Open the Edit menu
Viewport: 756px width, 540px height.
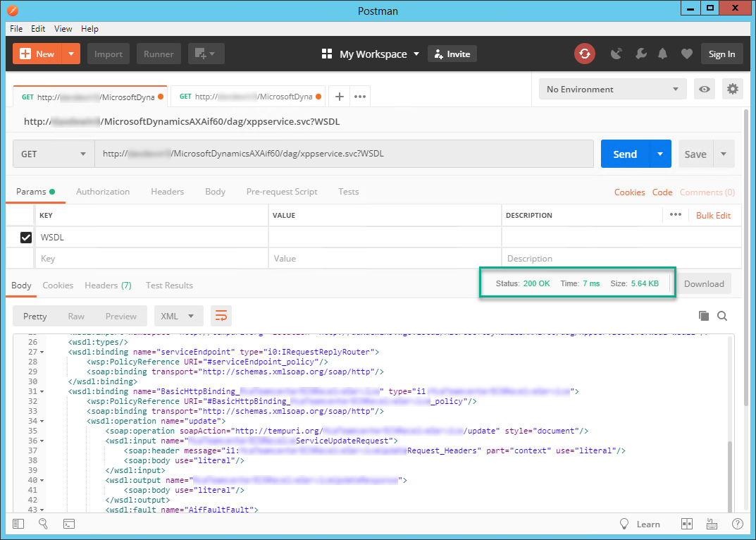[x=38, y=28]
